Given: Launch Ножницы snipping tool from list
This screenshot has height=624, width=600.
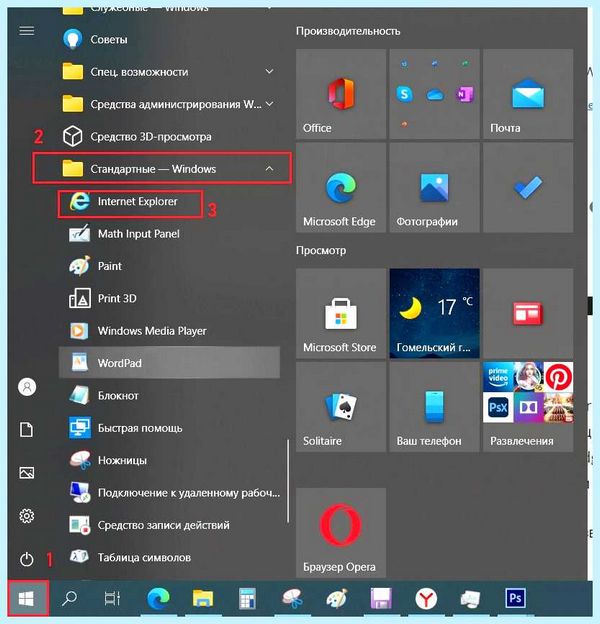Looking at the screenshot, I should (x=169, y=460).
